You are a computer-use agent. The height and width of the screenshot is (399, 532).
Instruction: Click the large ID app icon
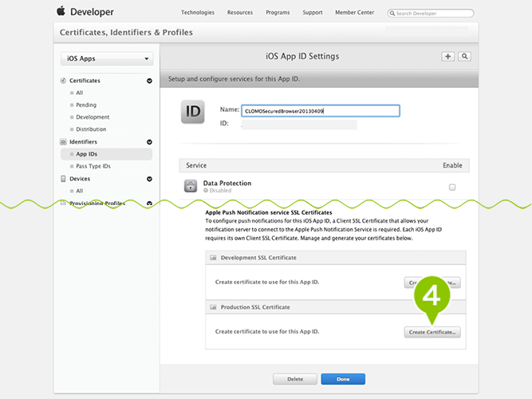[193, 112]
